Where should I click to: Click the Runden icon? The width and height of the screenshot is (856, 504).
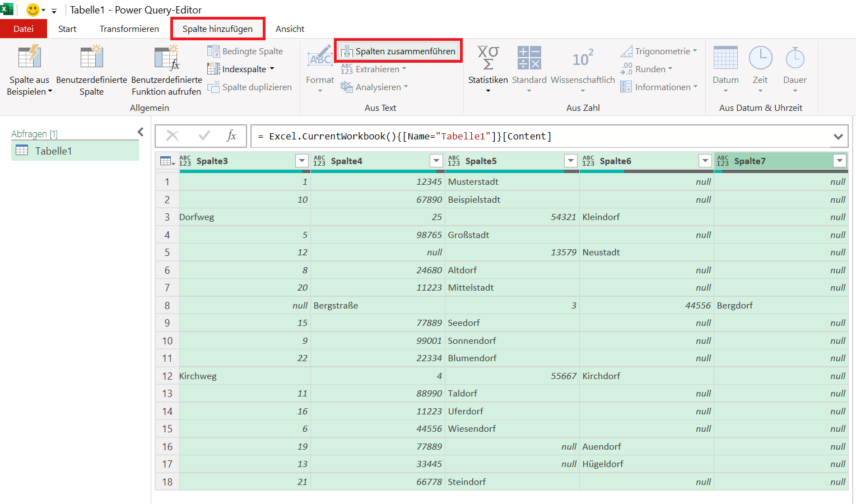pos(626,69)
